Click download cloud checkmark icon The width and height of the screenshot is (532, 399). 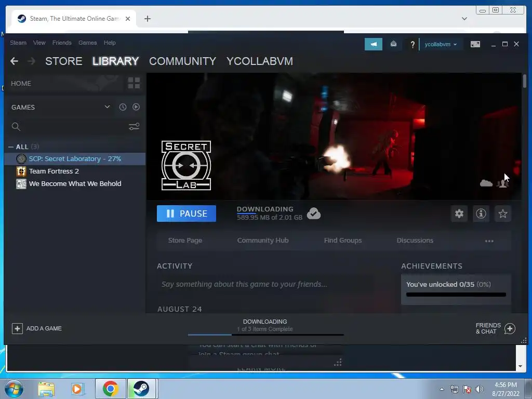314,214
